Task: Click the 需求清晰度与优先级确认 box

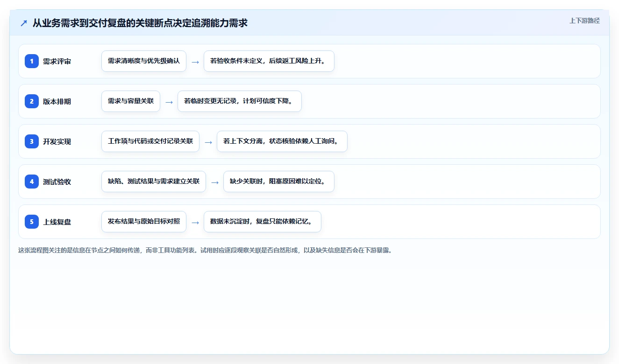Action: click(144, 61)
